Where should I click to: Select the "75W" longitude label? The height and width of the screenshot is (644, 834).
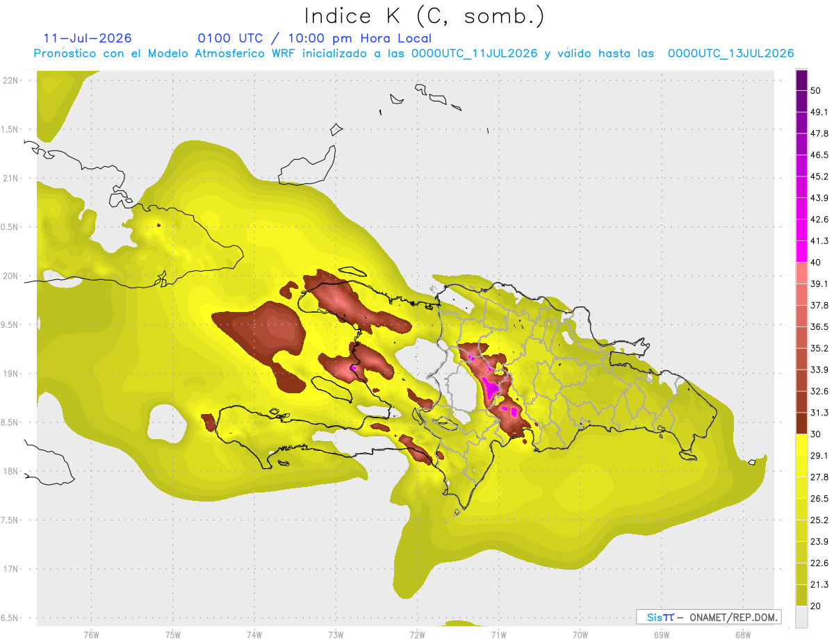pyautogui.click(x=173, y=634)
